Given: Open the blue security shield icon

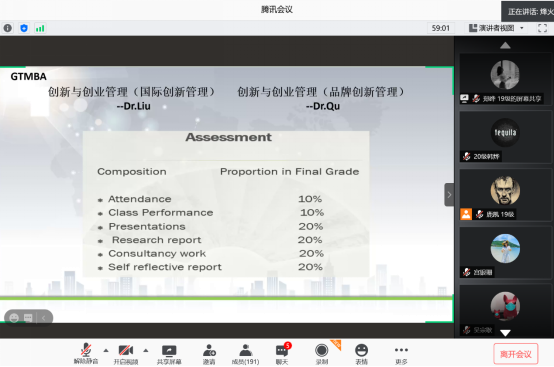Looking at the screenshot, I should [24, 28].
